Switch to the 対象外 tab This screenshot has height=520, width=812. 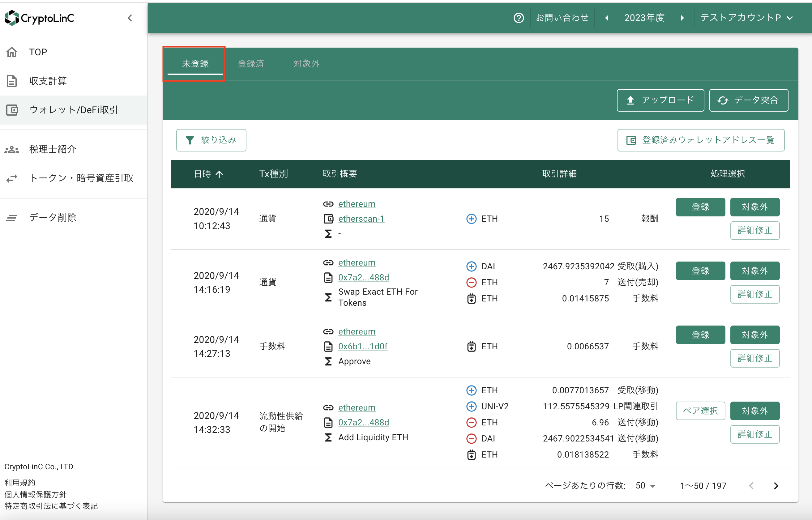point(306,63)
